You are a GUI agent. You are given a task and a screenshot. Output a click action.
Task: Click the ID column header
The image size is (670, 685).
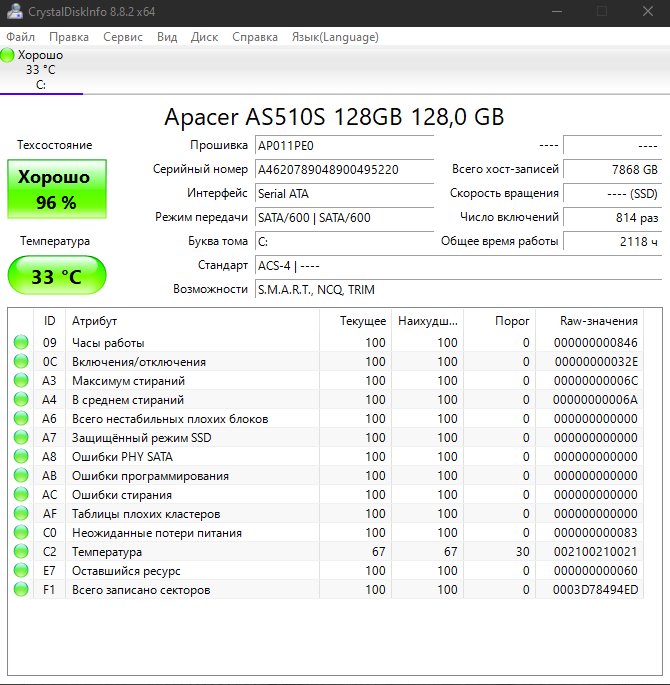coord(49,321)
